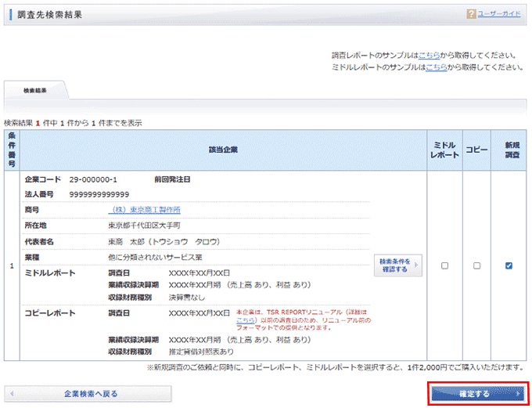Confirm with the 確定する button
This screenshot has width=532, height=408.
[478, 394]
